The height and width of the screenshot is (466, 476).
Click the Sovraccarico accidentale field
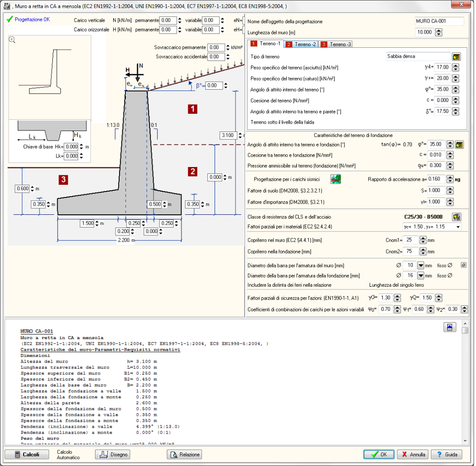(x=216, y=57)
